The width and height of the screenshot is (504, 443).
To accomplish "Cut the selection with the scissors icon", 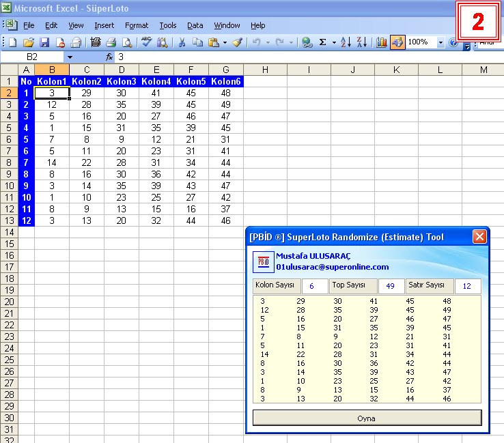I will (182, 42).
